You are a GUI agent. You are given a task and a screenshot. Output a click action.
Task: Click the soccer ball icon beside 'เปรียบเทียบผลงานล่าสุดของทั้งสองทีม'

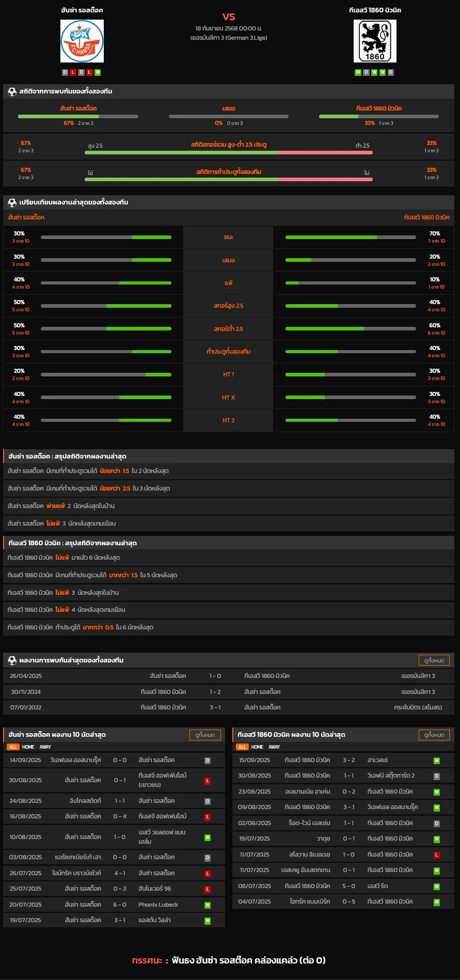click(12, 202)
